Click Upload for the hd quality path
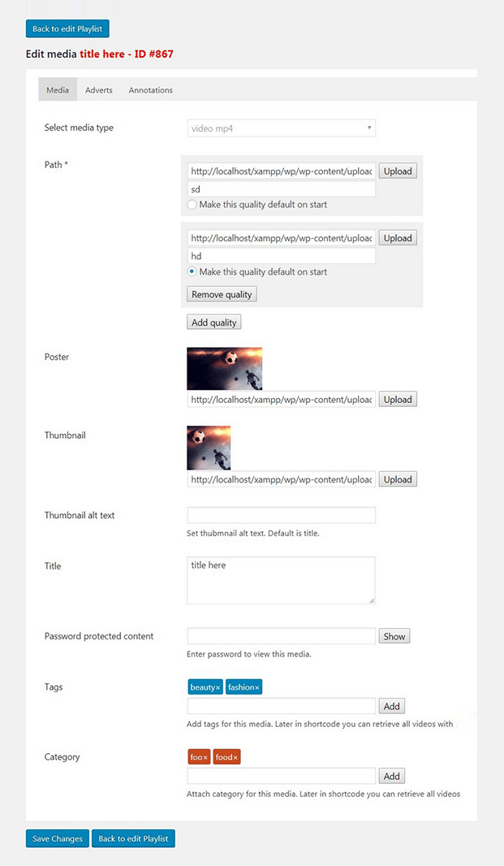The image size is (504, 866). pyautogui.click(x=397, y=237)
